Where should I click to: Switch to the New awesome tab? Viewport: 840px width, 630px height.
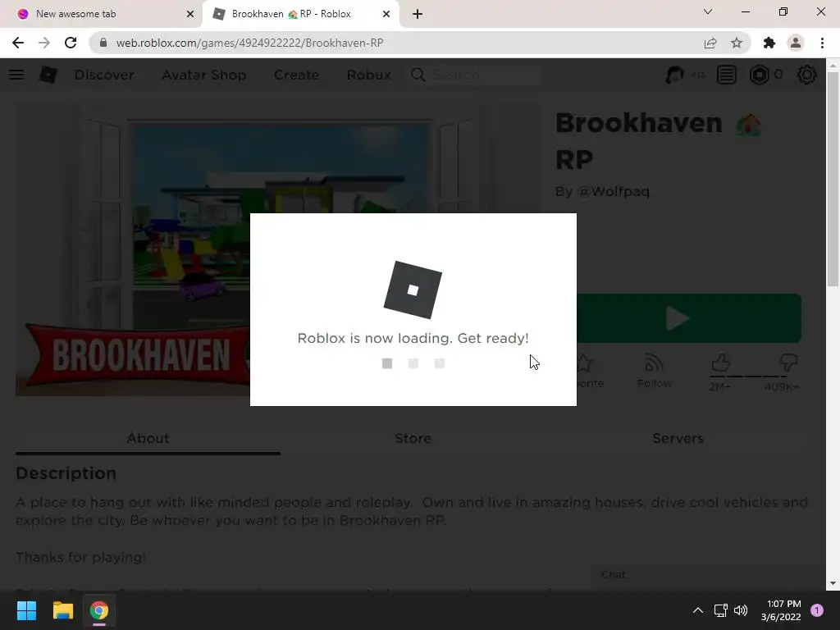[101, 14]
